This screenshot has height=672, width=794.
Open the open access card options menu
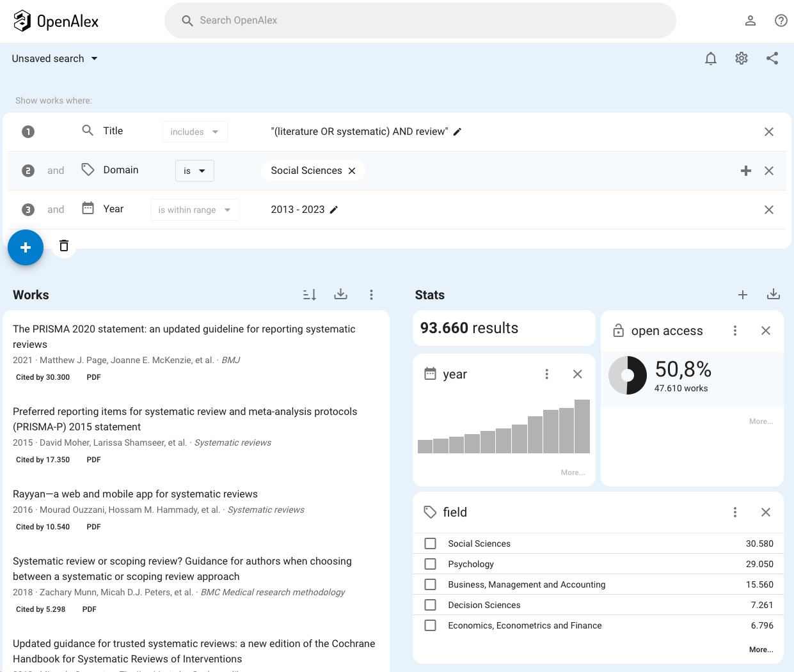point(734,331)
